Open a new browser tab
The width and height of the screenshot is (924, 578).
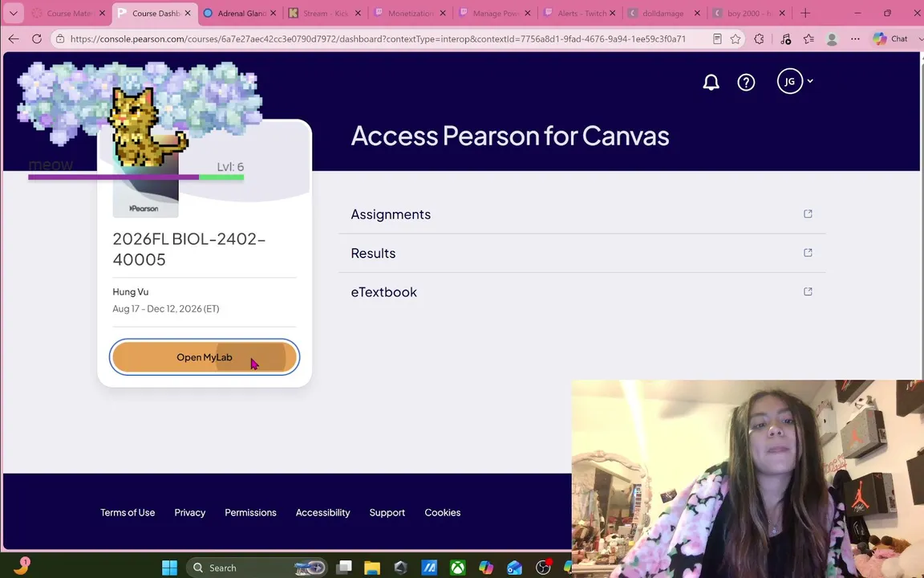click(805, 13)
